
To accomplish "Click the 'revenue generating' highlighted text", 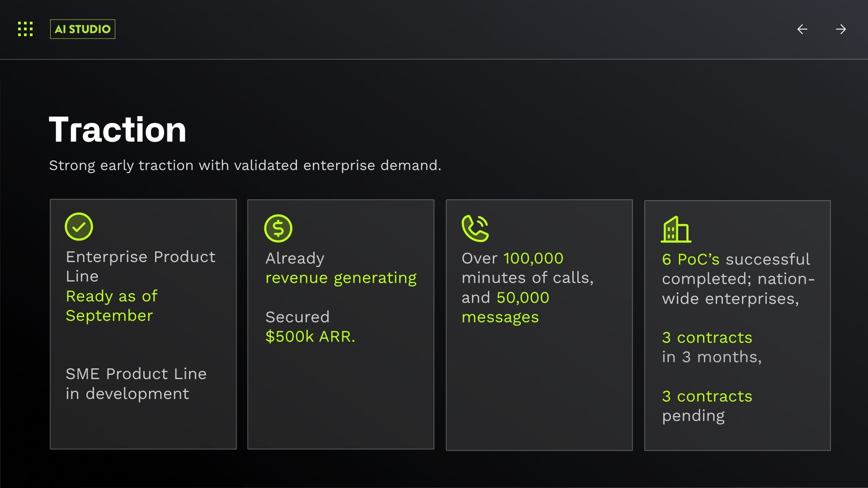I will 341,277.
